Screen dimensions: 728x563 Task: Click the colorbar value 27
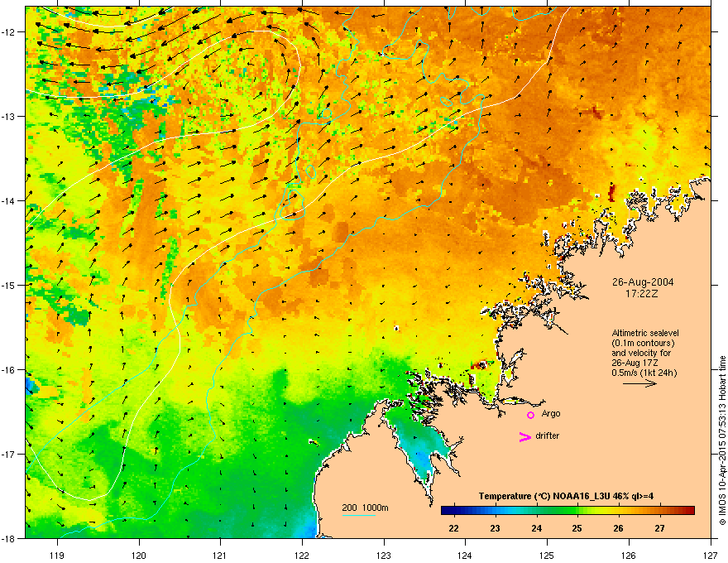[x=660, y=528]
